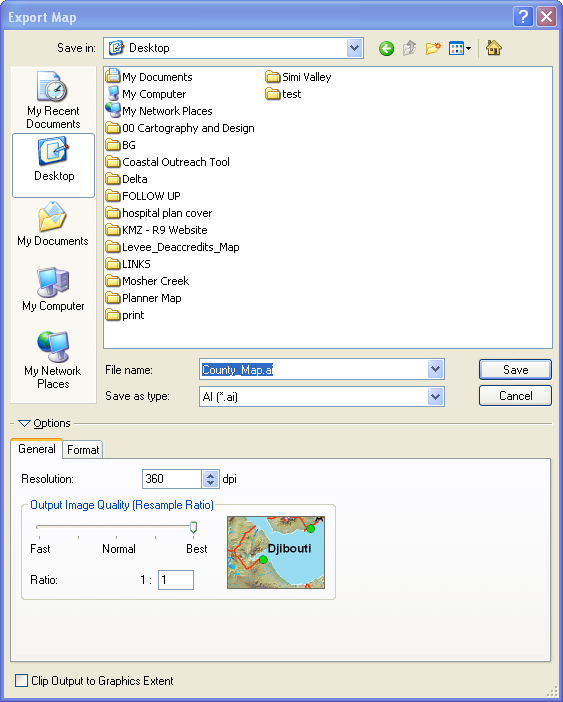Click the Cancel button

pyautogui.click(x=515, y=396)
